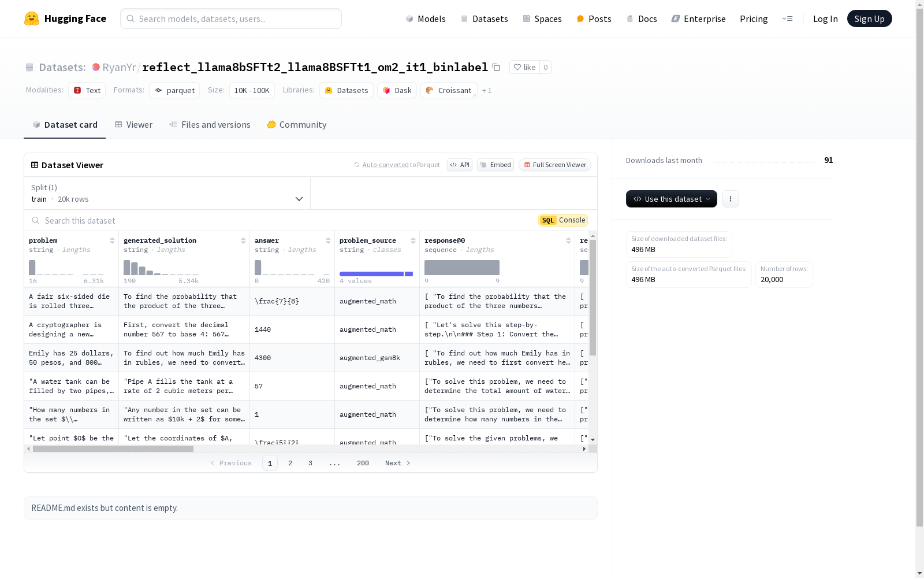
Task: Click the table horizontal scrollbar
Action: [x=113, y=449]
